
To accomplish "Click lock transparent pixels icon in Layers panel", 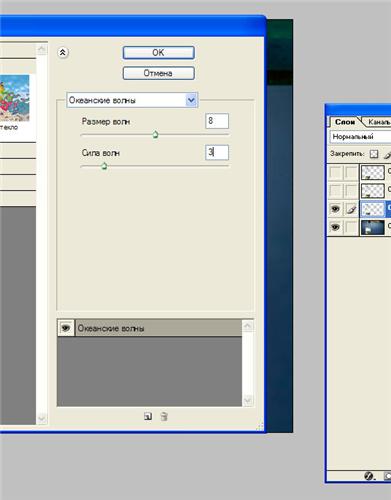I will 374,154.
